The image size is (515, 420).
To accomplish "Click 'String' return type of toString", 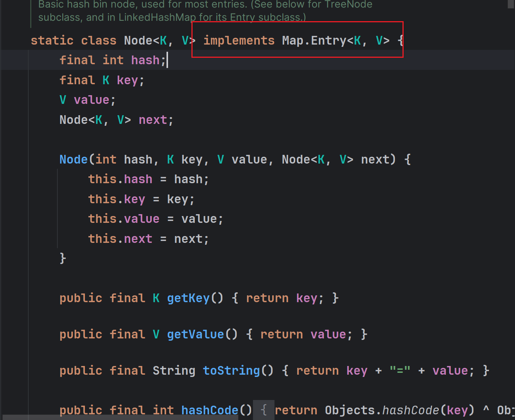I will (x=174, y=371).
